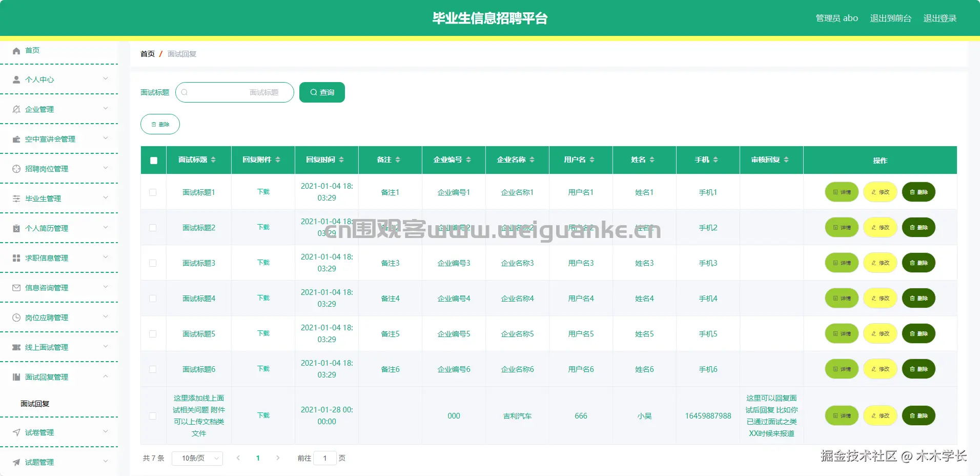Click the 试卷管理 paper-plane icon
This screenshot has height=476, width=980.
pos(16,432)
